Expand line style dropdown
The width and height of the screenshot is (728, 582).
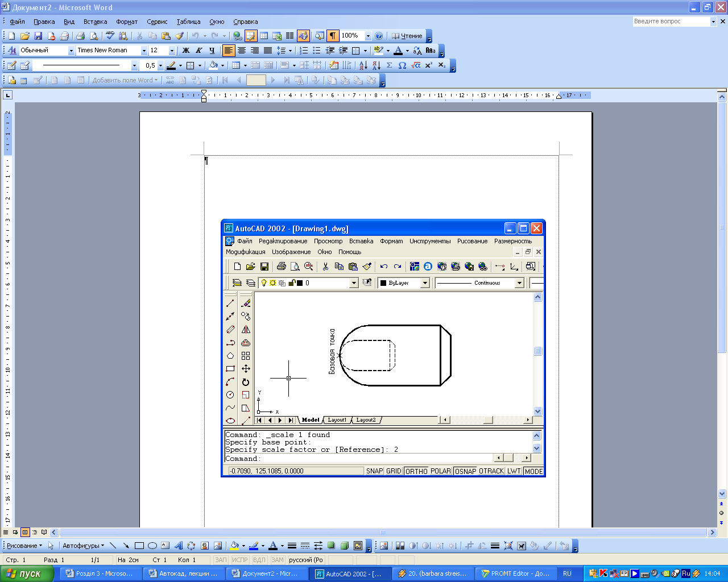pyautogui.click(x=134, y=65)
